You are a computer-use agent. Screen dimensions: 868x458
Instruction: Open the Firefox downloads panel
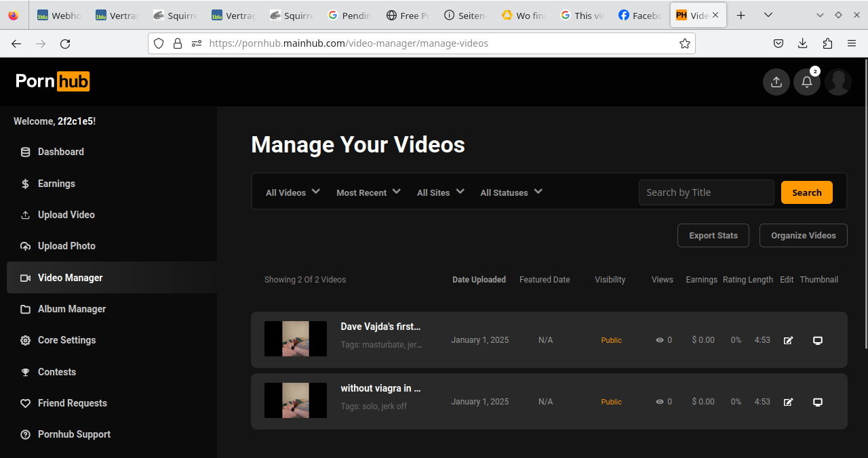(x=803, y=43)
